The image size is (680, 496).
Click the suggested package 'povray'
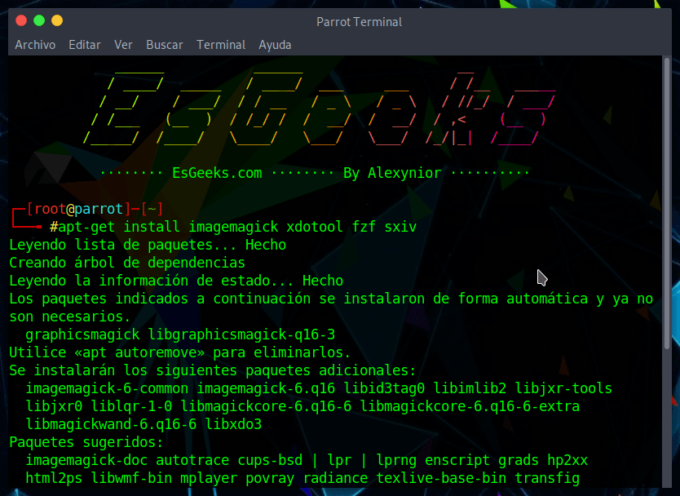click(270, 479)
